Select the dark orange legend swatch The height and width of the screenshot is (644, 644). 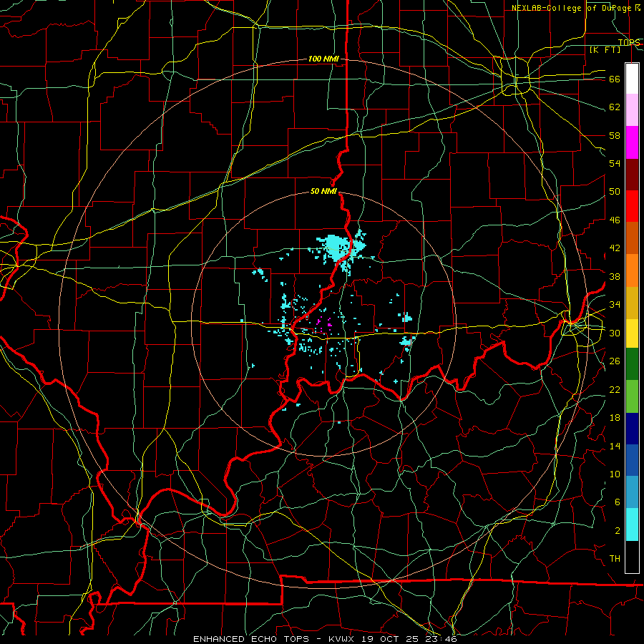click(x=632, y=238)
